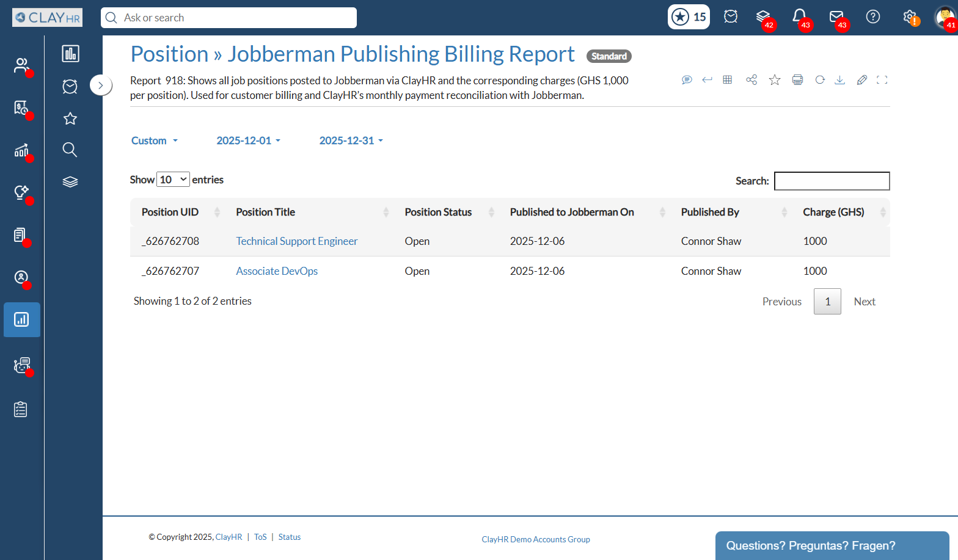Sort by Position Status column
Image resolution: width=958 pixels, height=560 pixels.
(x=447, y=212)
